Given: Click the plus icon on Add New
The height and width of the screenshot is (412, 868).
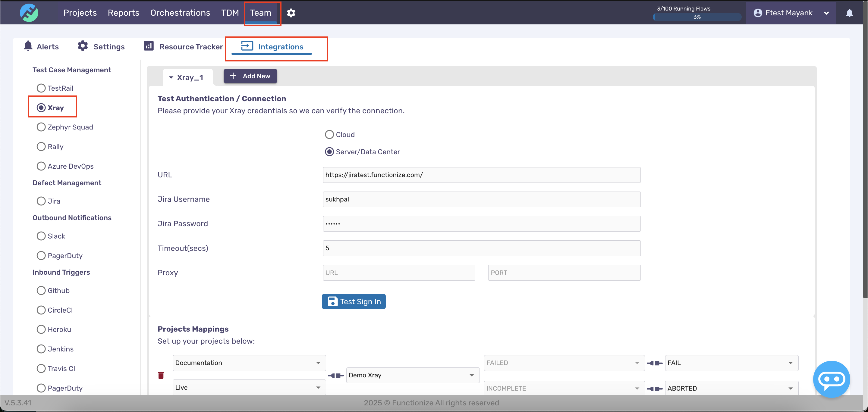Looking at the screenshot, I should (233, 76).
